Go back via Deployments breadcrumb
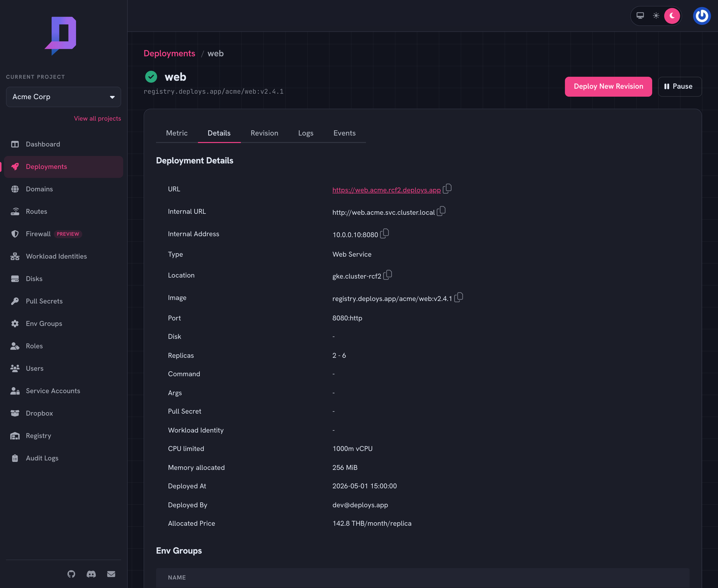This screenshot has width=718, height=588. pyautogui.click(x=170, y=54)
